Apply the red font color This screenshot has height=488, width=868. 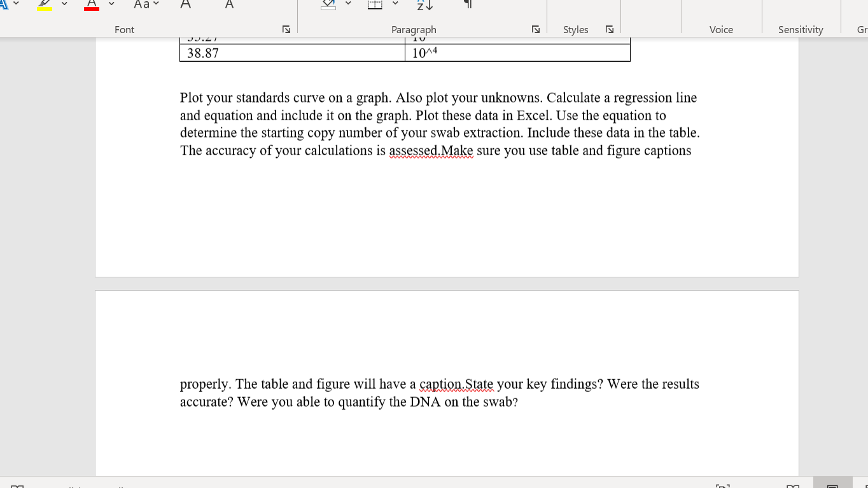click(92, 4)
